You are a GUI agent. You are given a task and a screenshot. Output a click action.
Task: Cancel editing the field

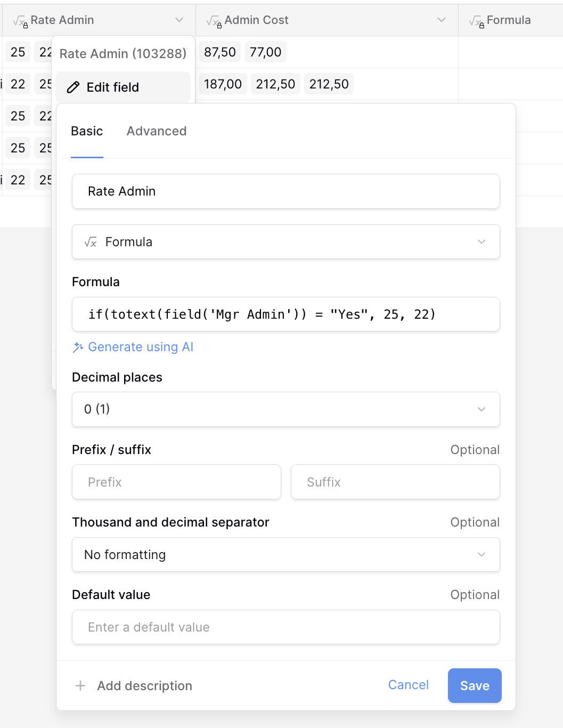pos(408,685)
